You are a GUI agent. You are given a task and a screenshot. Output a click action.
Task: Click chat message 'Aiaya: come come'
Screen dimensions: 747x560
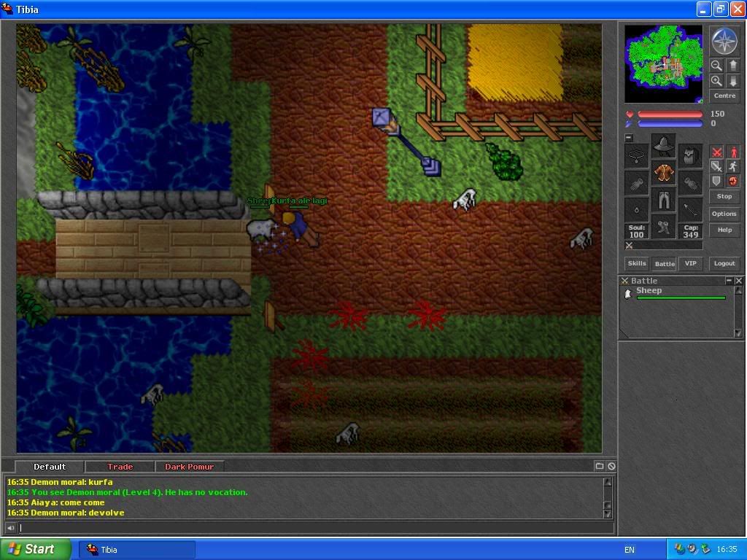55,502
